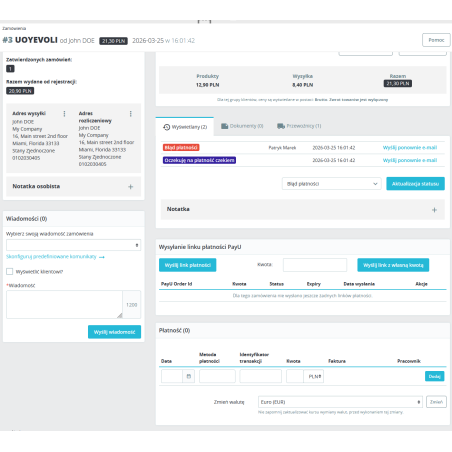Click Aktualizacja statusu button

click(415, 184)
